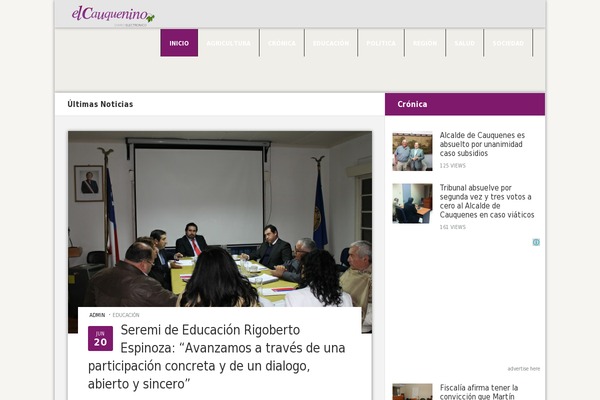Select POLÍTICA in the navigation bar

381,43
